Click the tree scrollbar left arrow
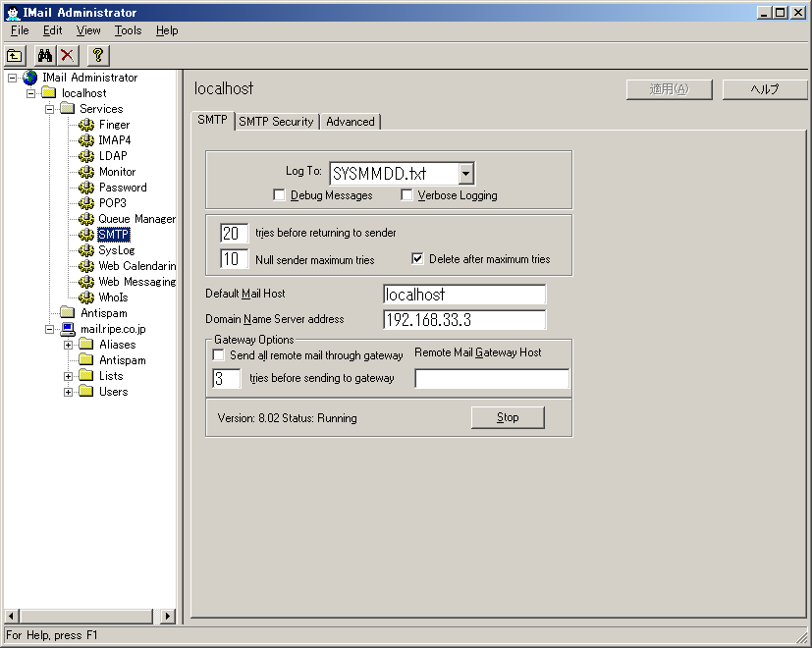The height and width of the screenshot is (648, 812). [12, 616]
